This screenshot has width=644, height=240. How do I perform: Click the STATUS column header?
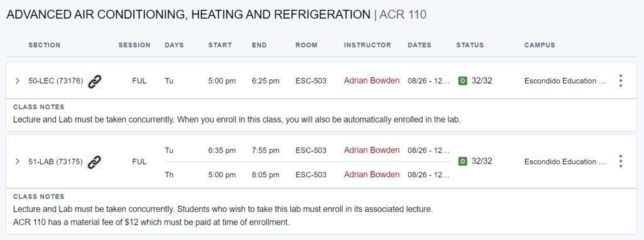470,45
